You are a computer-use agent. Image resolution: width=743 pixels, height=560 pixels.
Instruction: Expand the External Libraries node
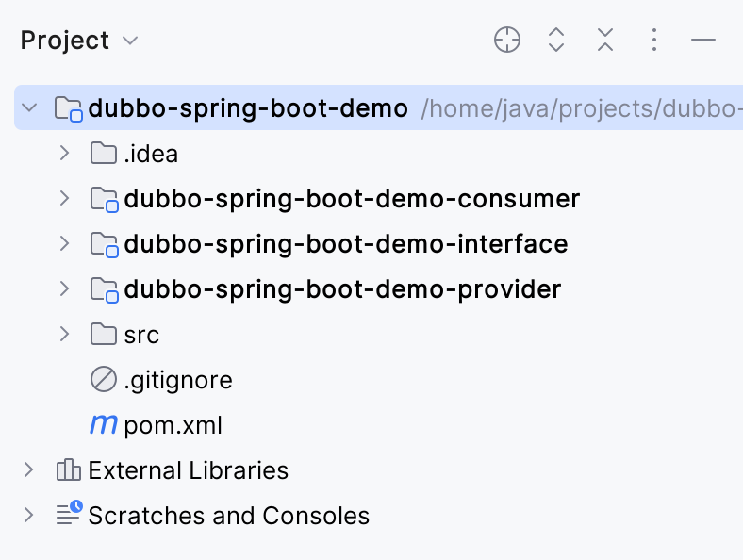click(x=29, y=470)
